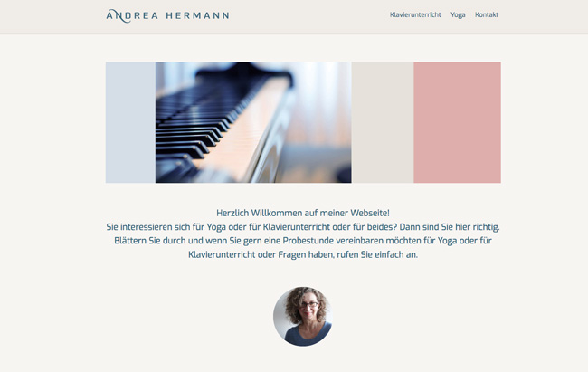
Task: Select the light blue color block
Action: pyautogui.click(x=130, y=122)
